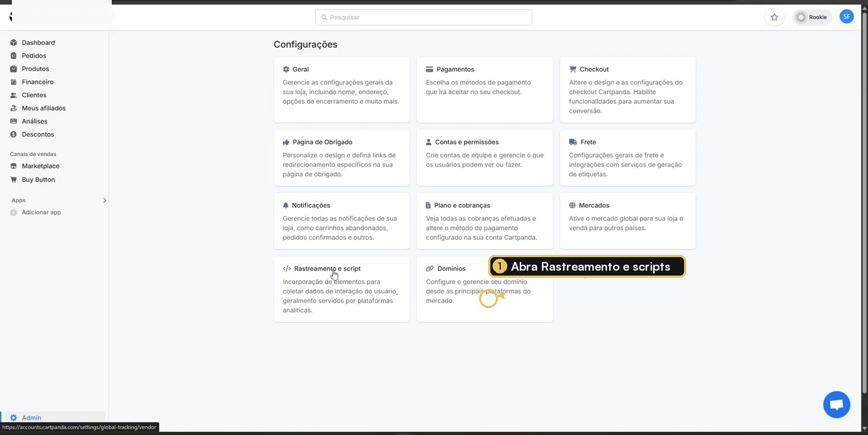Click the Mercados globe icon
This screenshot has height=435, width=868.
[x=572, y=206]
